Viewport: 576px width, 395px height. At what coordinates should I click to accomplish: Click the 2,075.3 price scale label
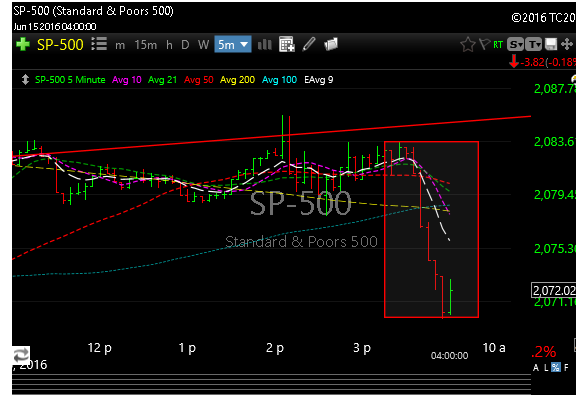(x=555, y=249)
